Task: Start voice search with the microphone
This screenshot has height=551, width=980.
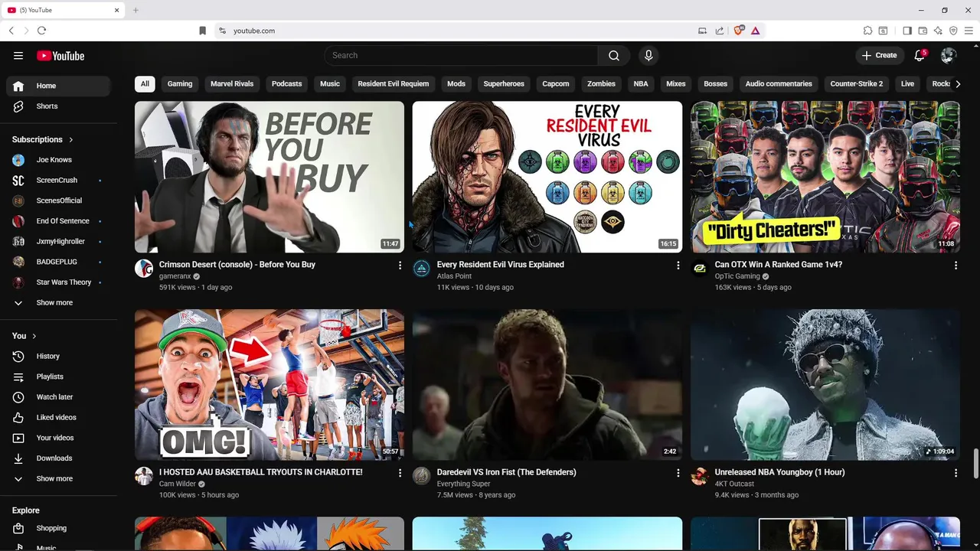Action: (648, 55)
